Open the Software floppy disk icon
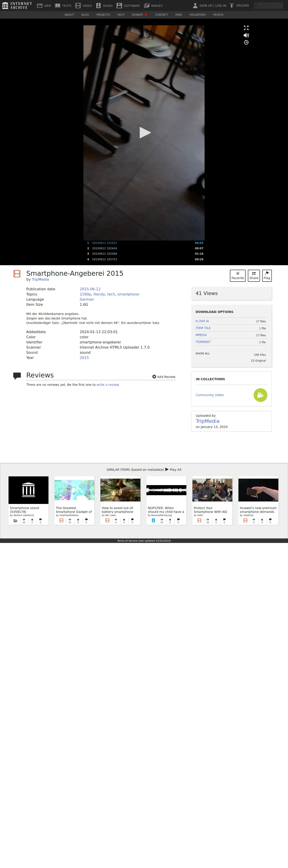Screen dimensions: 288x868 click(119, 5)
